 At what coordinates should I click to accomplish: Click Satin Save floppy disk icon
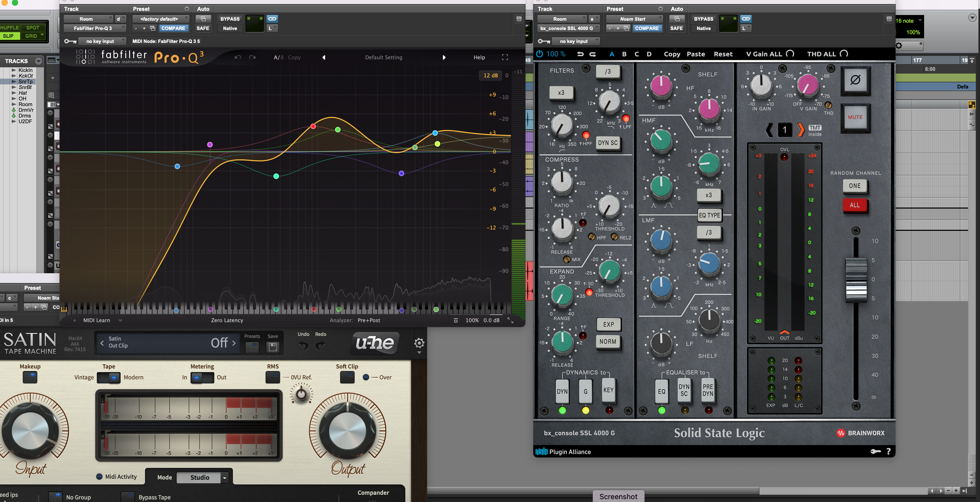(x=272, y=347)
